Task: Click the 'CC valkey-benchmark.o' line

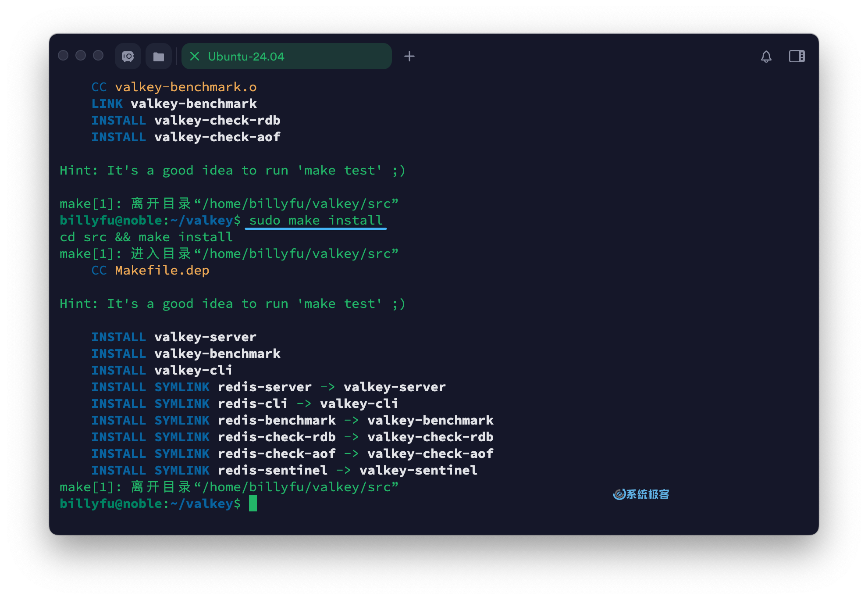Action: 174,87
